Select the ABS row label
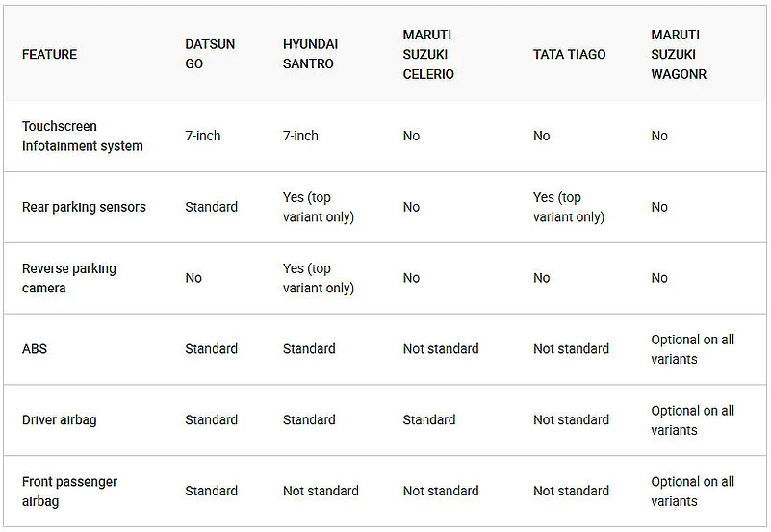Screen dimensions: 771x532 (35, 349)
